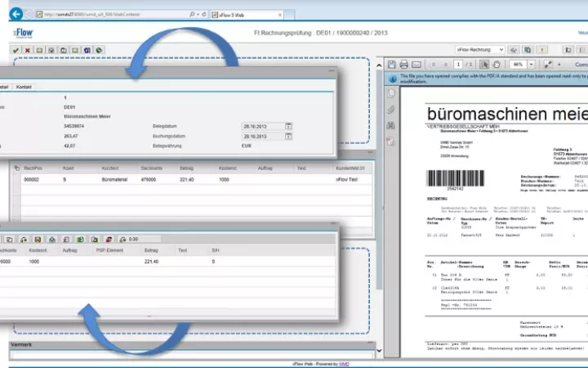The width and height of the screenshot is (588, 368).
Task: Open the small arrow next to fit-page icon
Action: pyautogui.click(x=559, y=65)
